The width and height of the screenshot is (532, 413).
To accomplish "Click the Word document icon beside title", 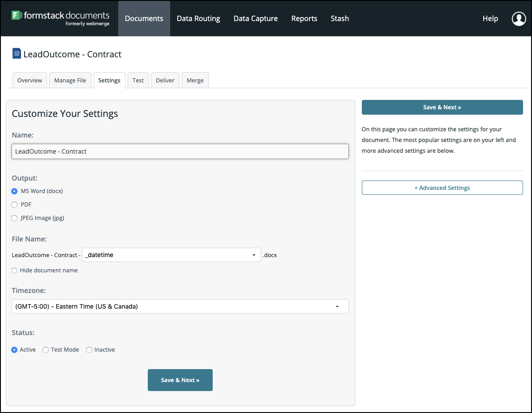I will pos(17,54).
